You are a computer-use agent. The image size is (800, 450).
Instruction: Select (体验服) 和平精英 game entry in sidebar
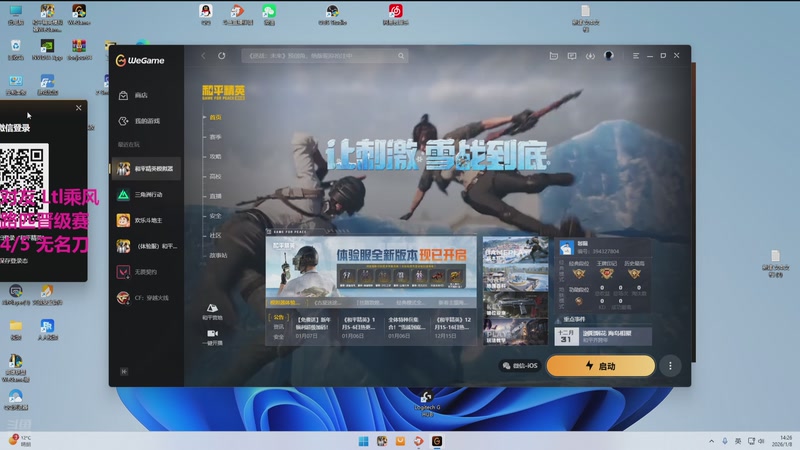(146, 246)
